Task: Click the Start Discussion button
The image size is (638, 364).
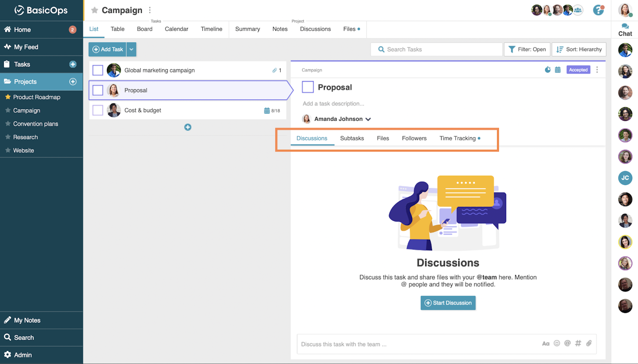Action: click(x=448, y=303)
